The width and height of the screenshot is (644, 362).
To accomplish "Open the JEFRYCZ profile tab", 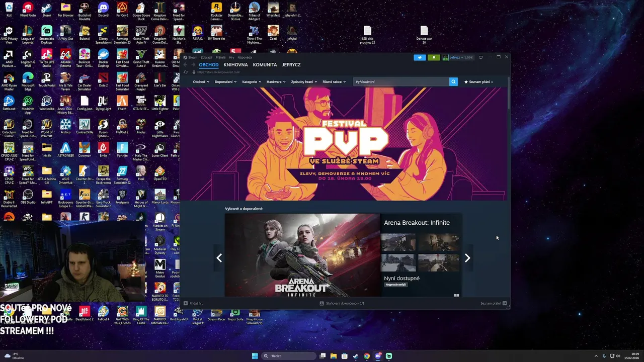I will pos(291,65).
